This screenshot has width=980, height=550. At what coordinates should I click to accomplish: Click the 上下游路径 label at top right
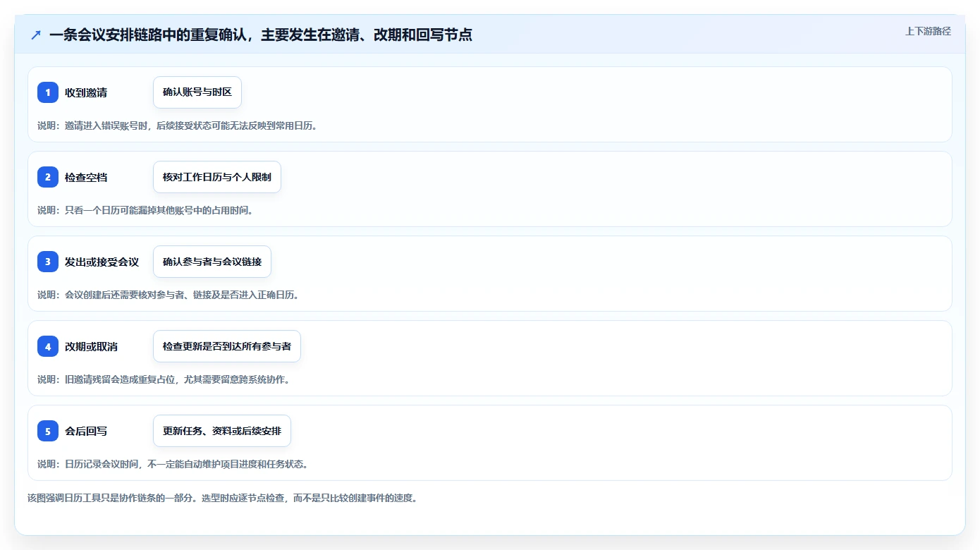[928, 31]
